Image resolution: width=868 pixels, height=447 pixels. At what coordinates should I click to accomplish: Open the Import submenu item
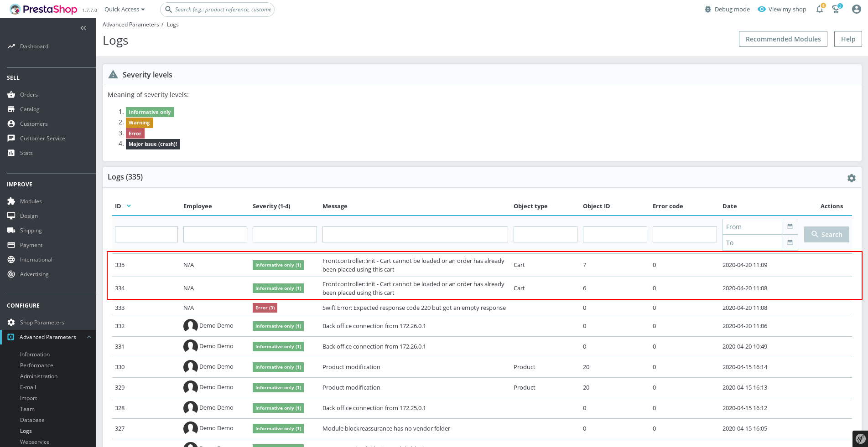(x=28, y=398)
